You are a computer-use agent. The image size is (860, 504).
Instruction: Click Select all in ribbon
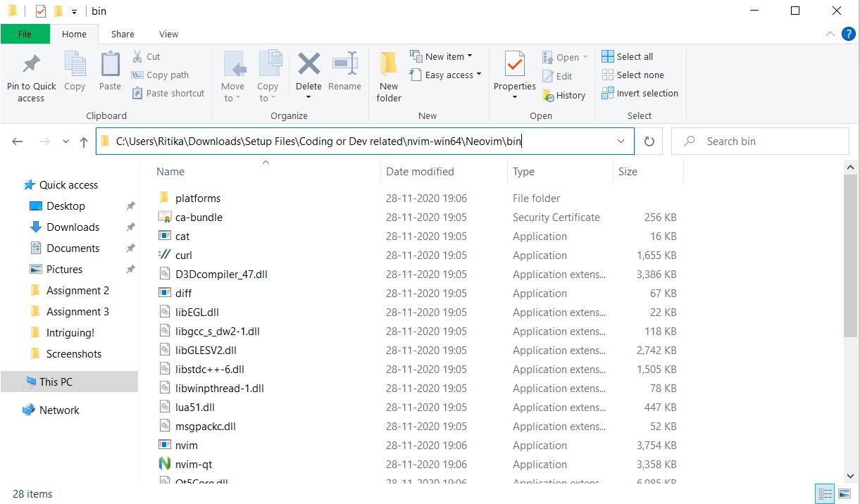click(627, 56)
